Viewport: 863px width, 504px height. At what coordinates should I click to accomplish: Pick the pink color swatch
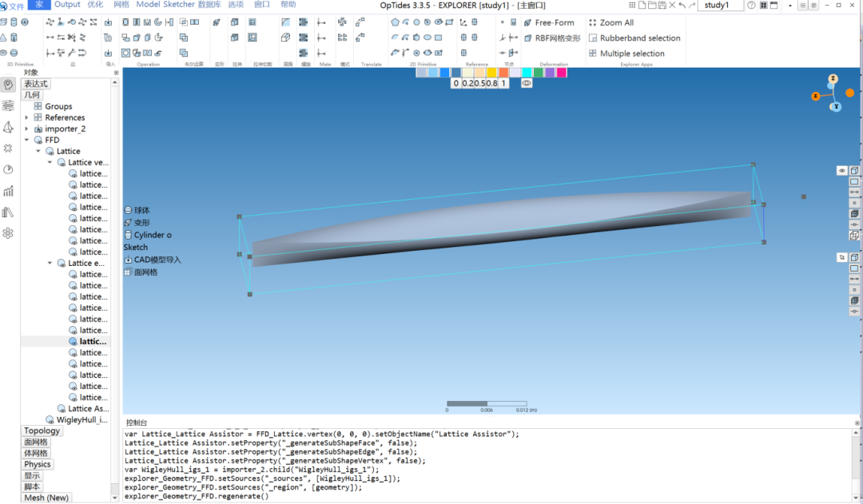click(x=562, y=73)
